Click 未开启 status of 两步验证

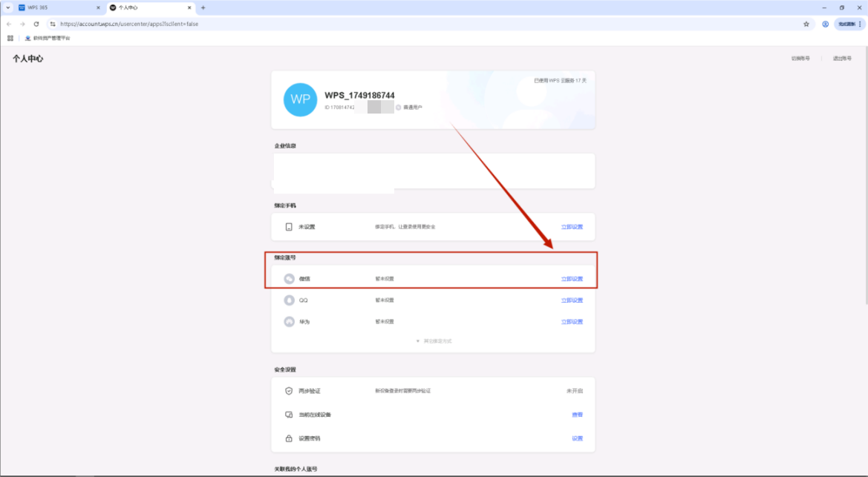(575, 391)
